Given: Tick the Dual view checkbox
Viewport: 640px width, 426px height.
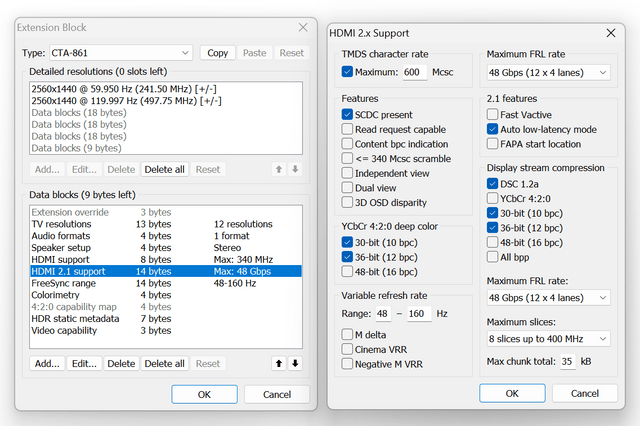Looking at the screenshot, I should 347,188.
